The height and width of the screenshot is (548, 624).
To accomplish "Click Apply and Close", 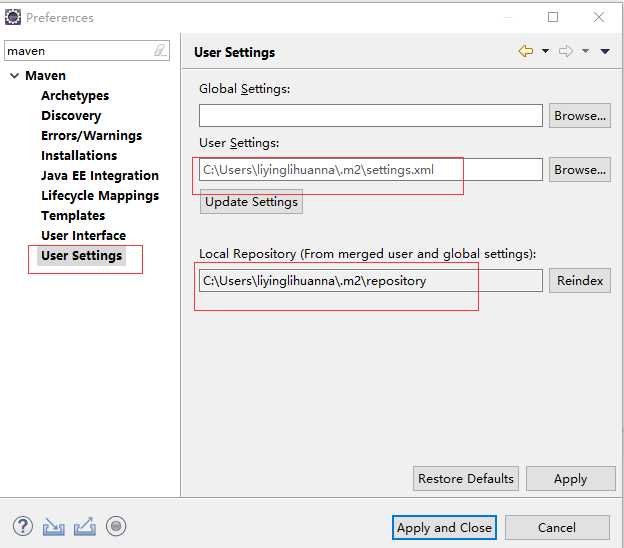I will coord(444,528).
